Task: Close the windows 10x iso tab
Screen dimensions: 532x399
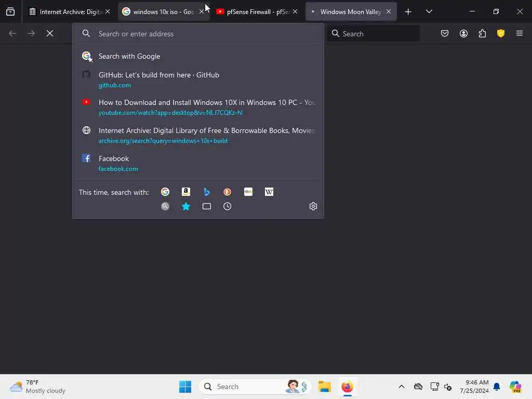Action: [x=202, y=11]
